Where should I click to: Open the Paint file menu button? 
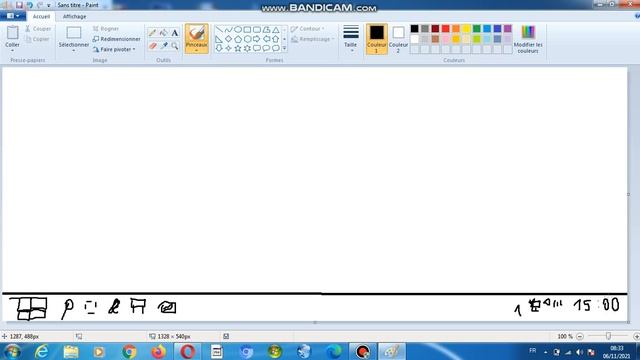pyautogui.click(x=13, y=16)
